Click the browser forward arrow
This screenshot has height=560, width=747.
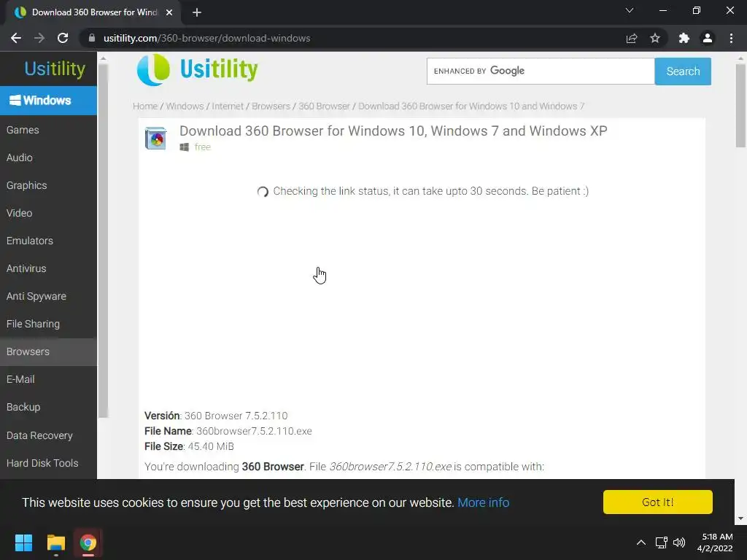pos(39,38)
